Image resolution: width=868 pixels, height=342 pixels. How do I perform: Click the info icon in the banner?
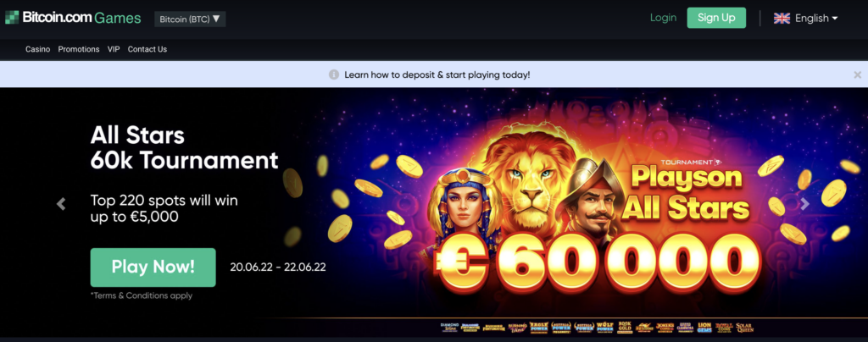pos(334,74)
